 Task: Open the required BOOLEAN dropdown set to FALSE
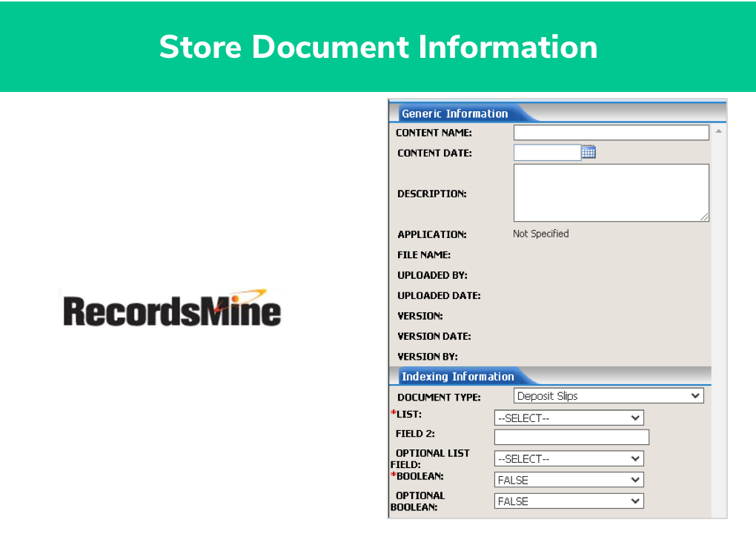[569, 480]
